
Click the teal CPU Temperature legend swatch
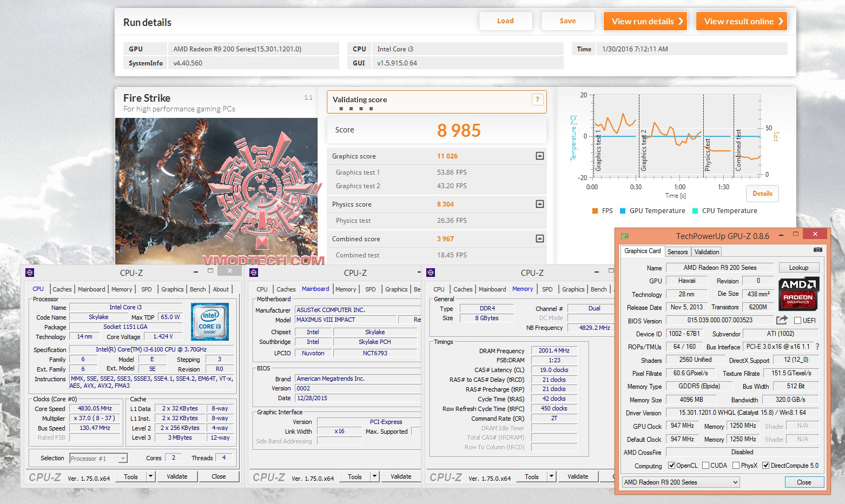(x=695, y=211)
